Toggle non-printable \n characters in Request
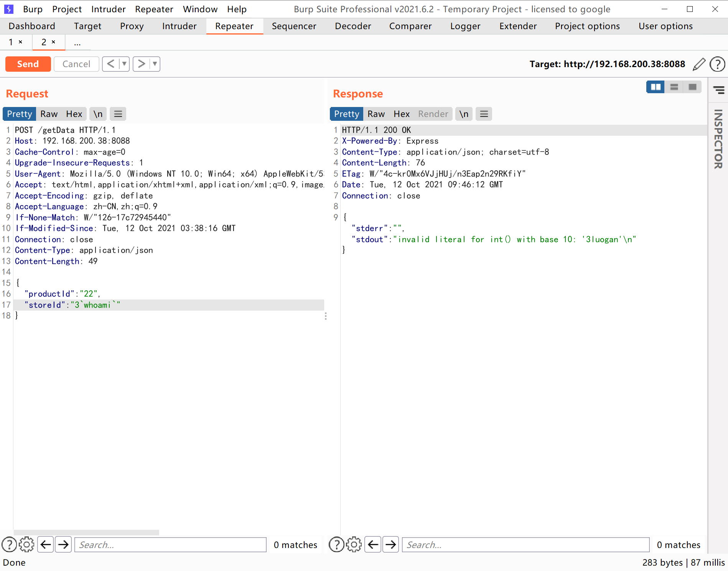This screenshot has width=728, height=571. click(98, 114)
